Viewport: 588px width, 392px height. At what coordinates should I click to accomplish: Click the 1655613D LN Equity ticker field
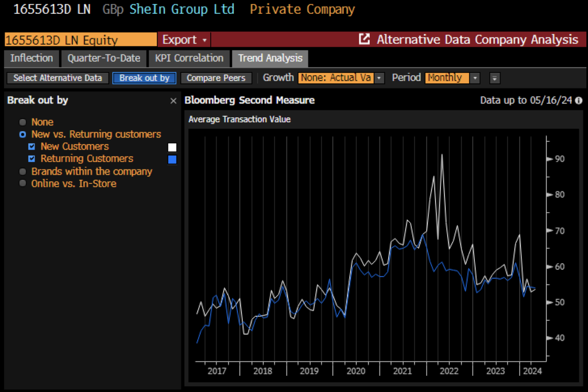[x=79, y=40]
